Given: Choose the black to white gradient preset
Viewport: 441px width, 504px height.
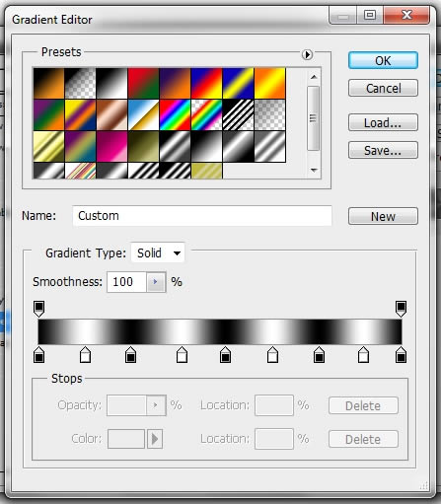Looking at the screenshot, I should coord(111,84).
